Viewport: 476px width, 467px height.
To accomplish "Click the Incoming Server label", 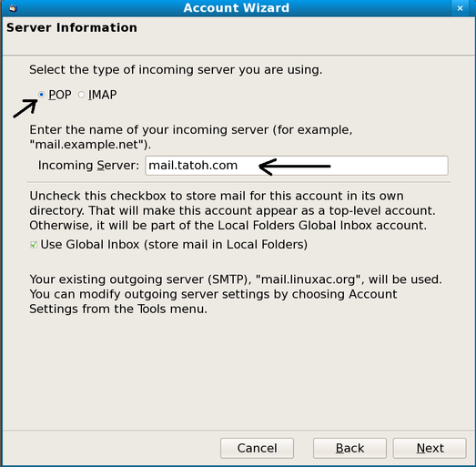I will point(88,166).
